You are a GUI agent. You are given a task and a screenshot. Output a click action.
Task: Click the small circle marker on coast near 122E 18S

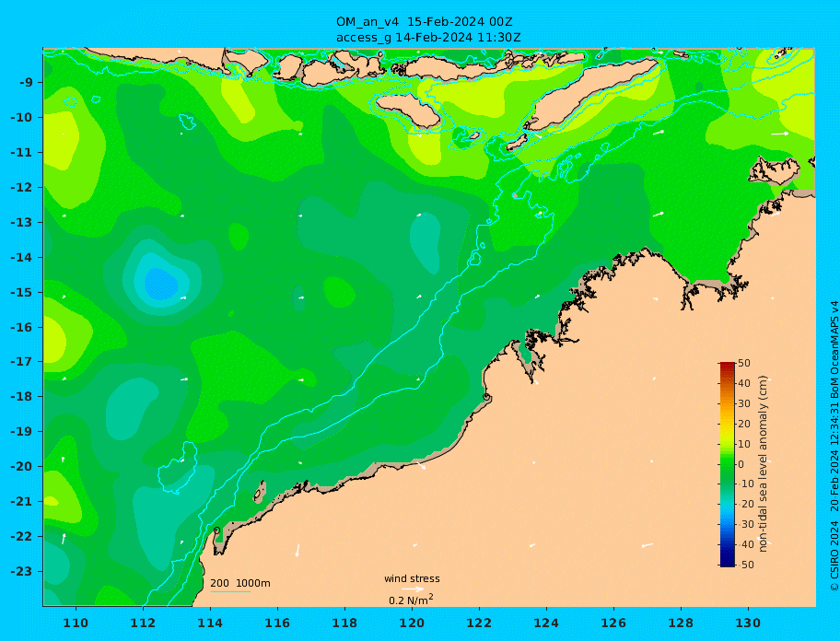click(x=486, y=397)
